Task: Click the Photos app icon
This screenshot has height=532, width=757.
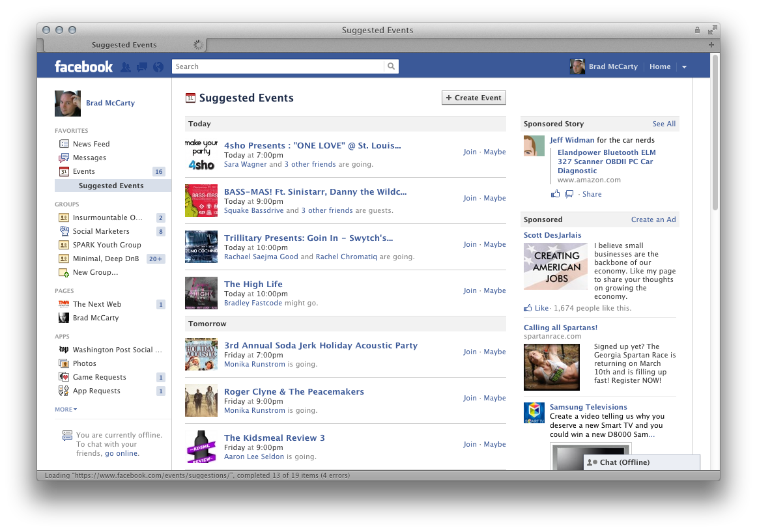Action: 64,363
